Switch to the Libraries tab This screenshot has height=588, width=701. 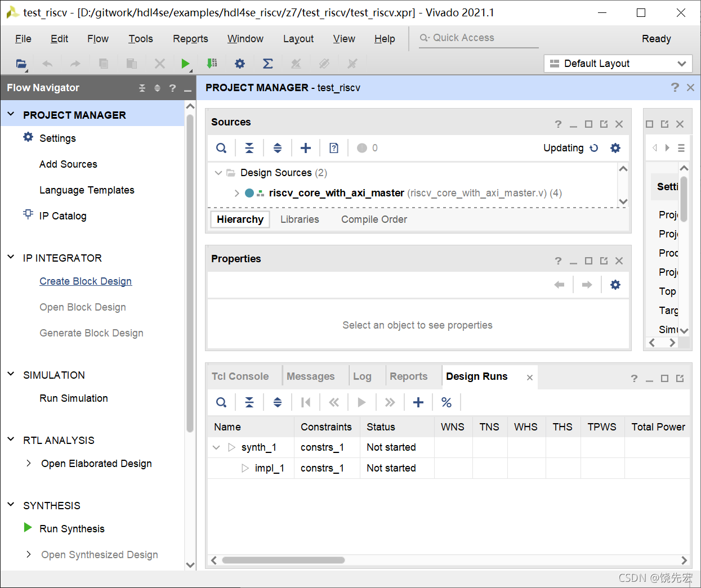click(300, 219)
